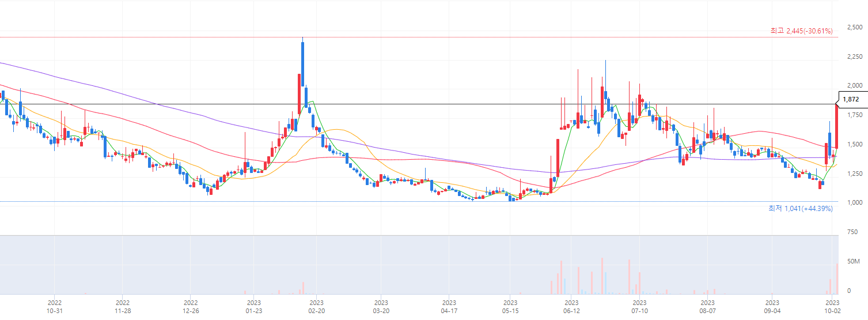Select the 2022 10-31 date label

(x=54, y=306)
